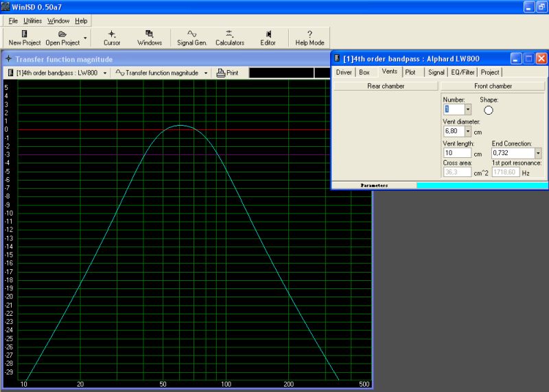Switch to the EQ/Filter tab
The width and height of the screenshot is (549, 392).
pos(463,72)
